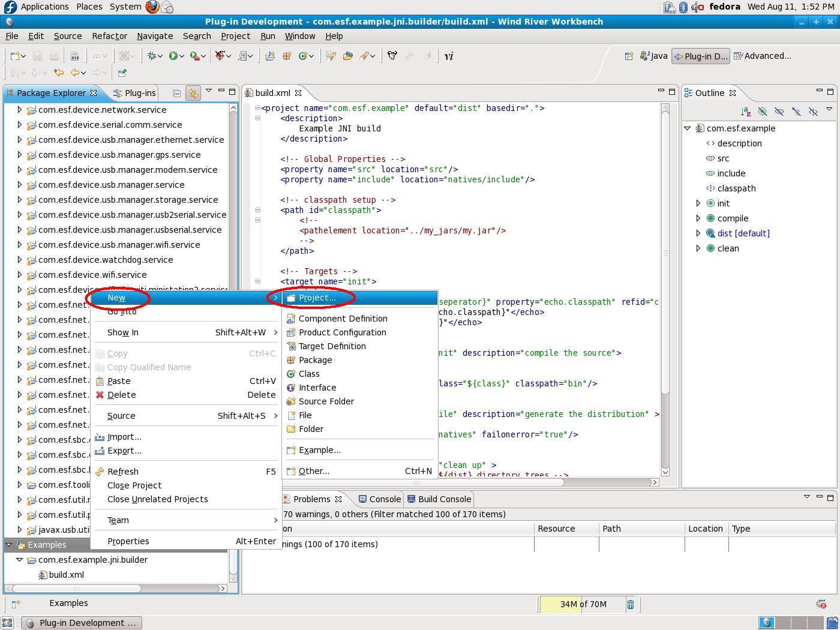Open the Refactor menu
This screenshot has width=840, height=630.
click(x=109, y=36)
